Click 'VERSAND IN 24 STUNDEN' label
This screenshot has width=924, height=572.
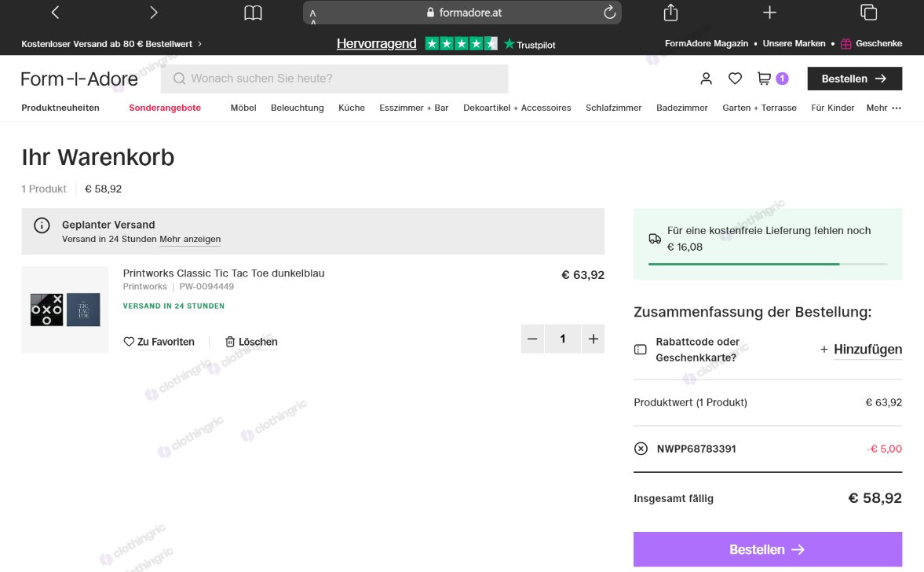(x=173, y=306)
